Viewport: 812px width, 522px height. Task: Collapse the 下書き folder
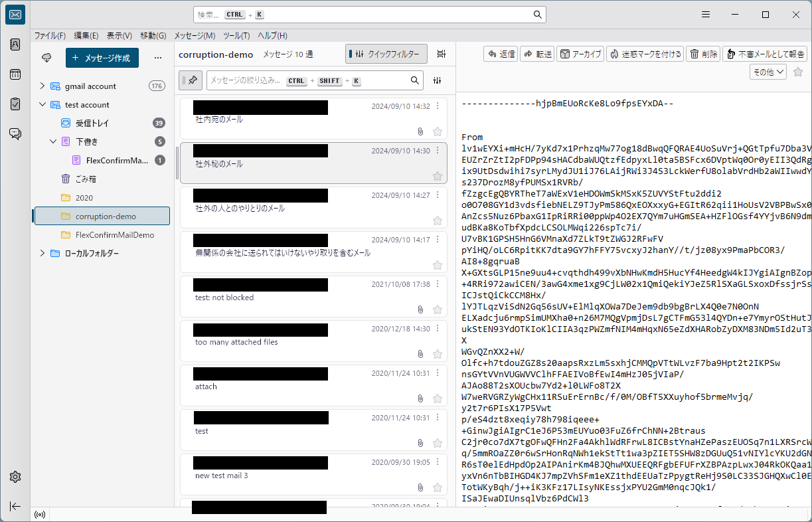click(53, 141)
